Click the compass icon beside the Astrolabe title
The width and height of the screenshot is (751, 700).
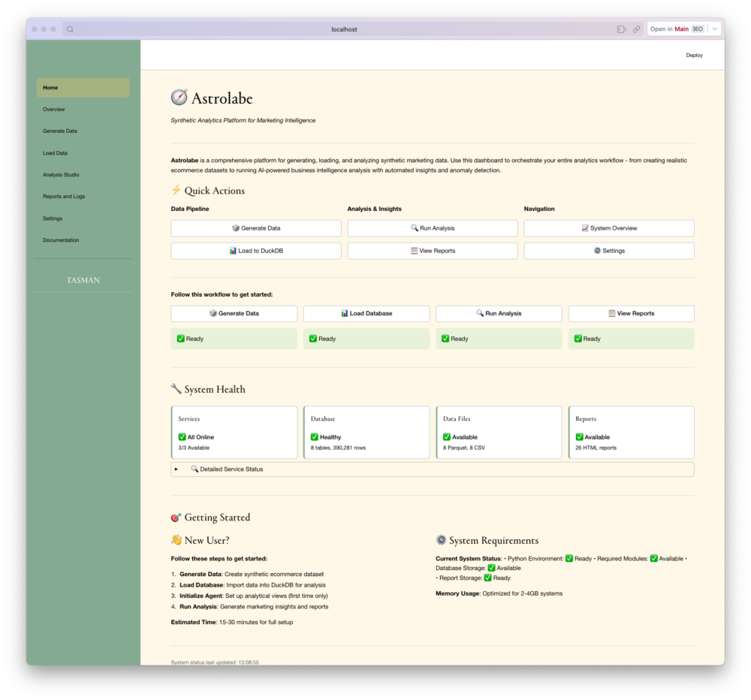coord(177,98)
